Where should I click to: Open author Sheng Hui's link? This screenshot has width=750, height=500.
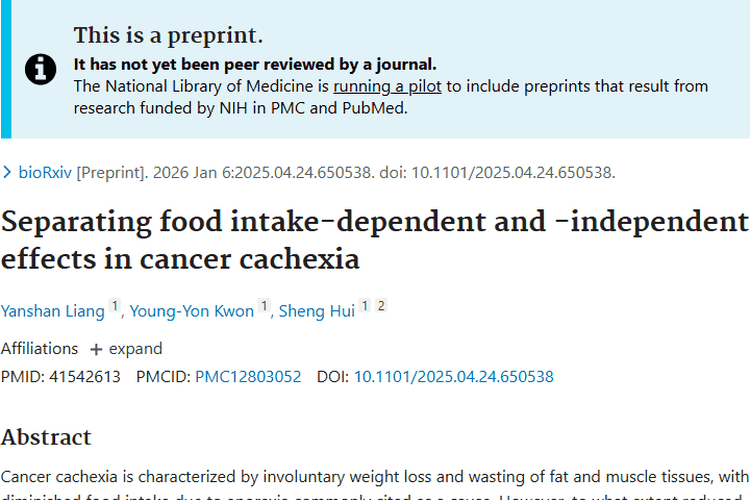(x=316, y=311)
